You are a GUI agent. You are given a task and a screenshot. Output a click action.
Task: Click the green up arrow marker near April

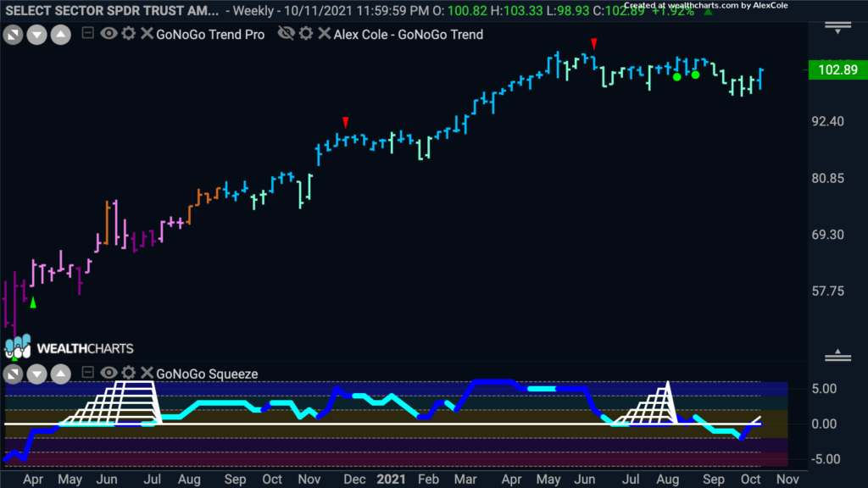click(33, 302)
